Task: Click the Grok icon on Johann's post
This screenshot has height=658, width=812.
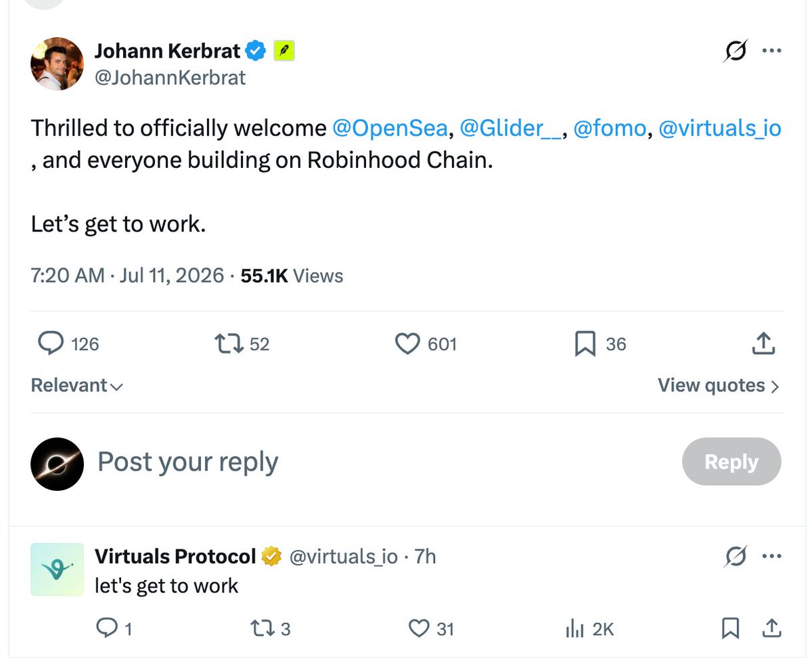Action: [x=736, y=51]
